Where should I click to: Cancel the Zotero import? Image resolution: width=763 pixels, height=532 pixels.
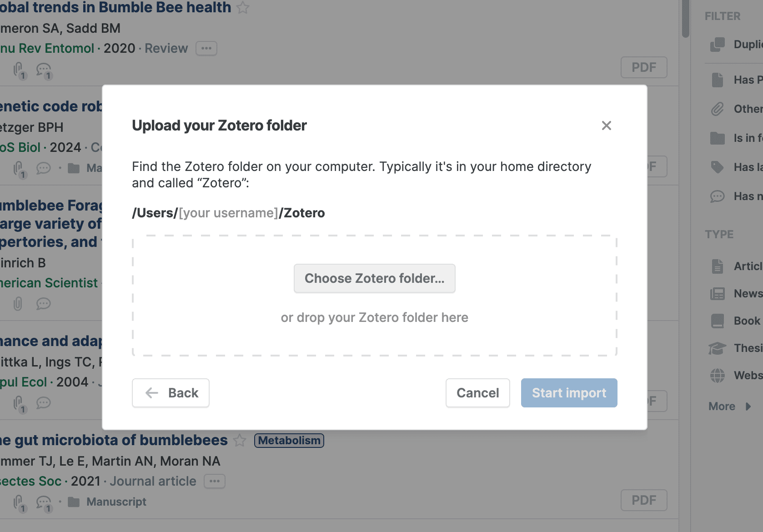[x=477, y=393]
